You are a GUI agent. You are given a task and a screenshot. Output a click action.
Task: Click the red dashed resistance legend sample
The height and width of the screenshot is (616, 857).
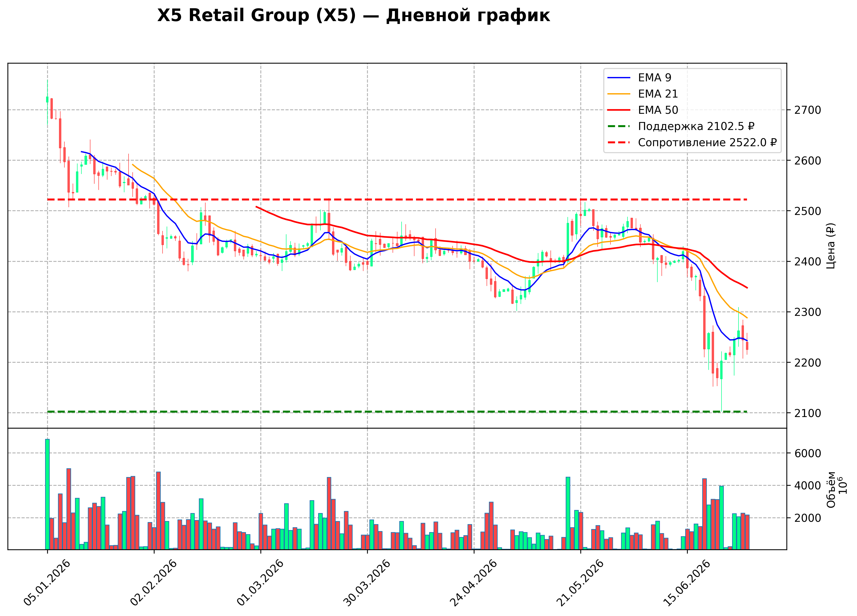tap(619, 143)
